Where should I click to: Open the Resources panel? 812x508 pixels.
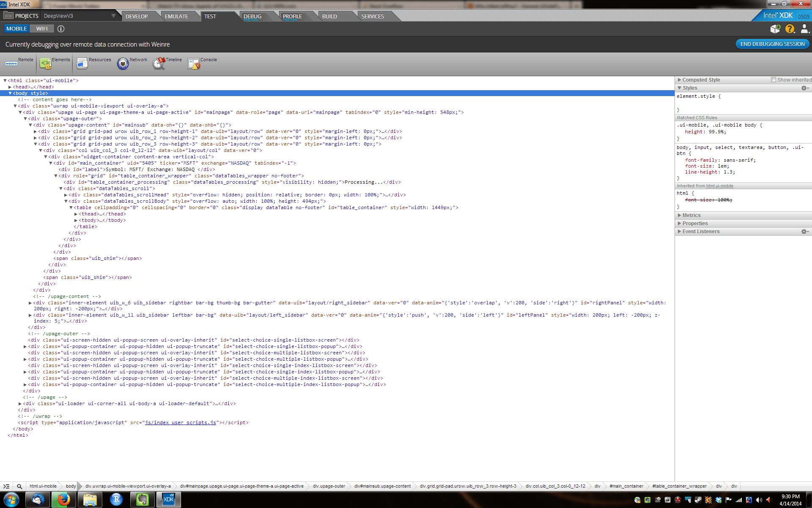pyautogui.click(x=93, y=63)
